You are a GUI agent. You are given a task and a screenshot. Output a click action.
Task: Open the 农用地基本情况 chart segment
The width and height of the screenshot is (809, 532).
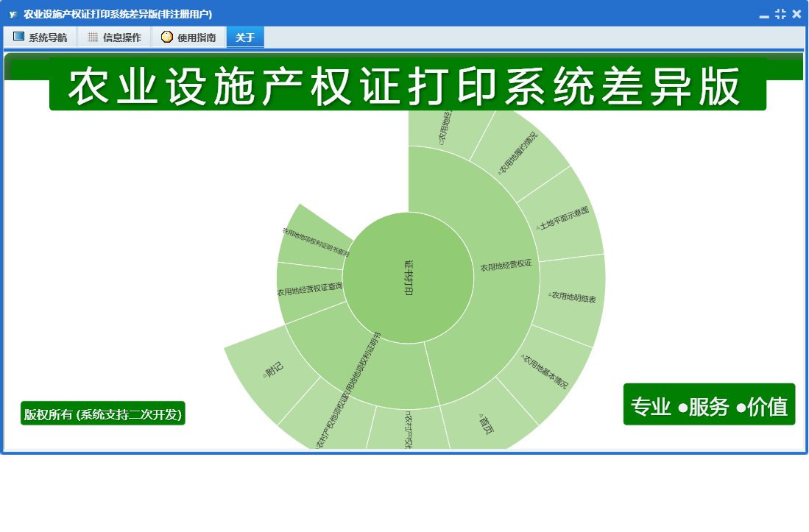546,372
